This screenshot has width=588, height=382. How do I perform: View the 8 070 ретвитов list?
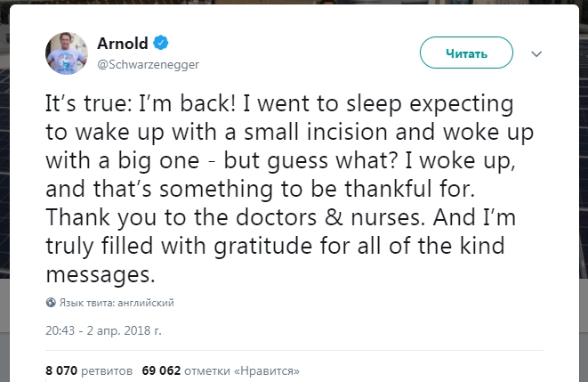pyautogui.click(x=89, y=370)
